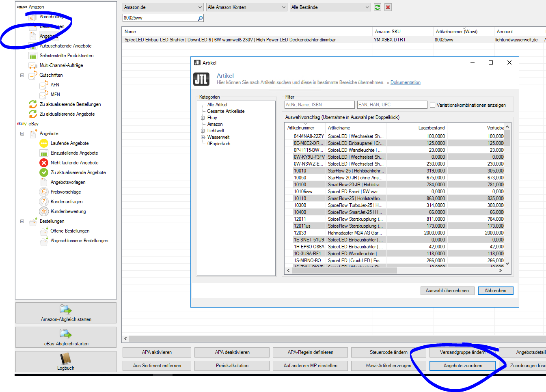
Task: Expand the Wasserwelt category
Action: 203,137
